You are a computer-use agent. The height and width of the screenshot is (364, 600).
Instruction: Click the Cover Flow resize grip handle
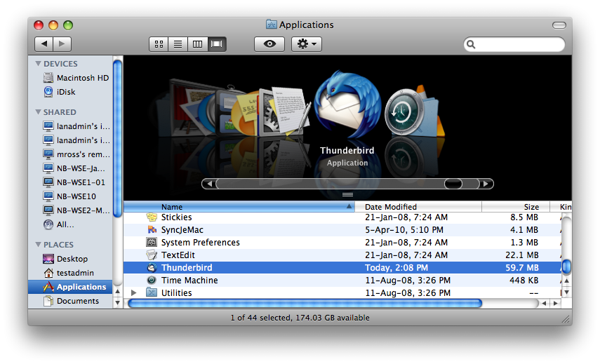(x=347, y=194)
